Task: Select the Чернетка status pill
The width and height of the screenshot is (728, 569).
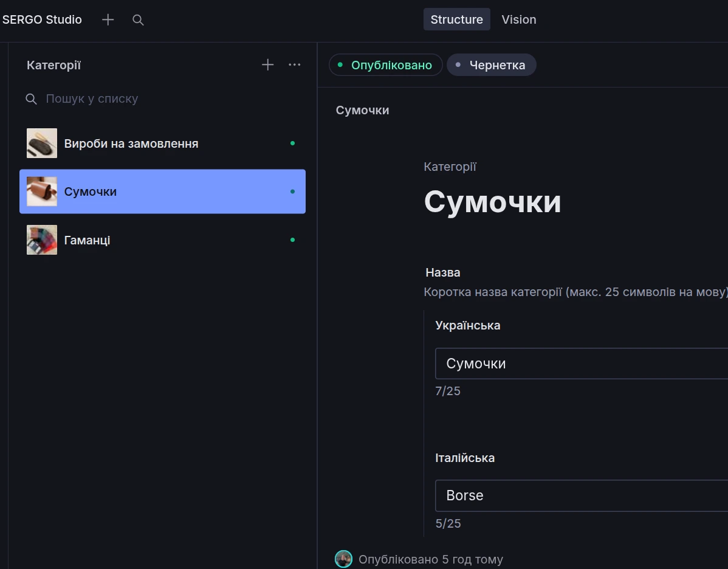Action: pyautogui.click(x=491, y=65)
